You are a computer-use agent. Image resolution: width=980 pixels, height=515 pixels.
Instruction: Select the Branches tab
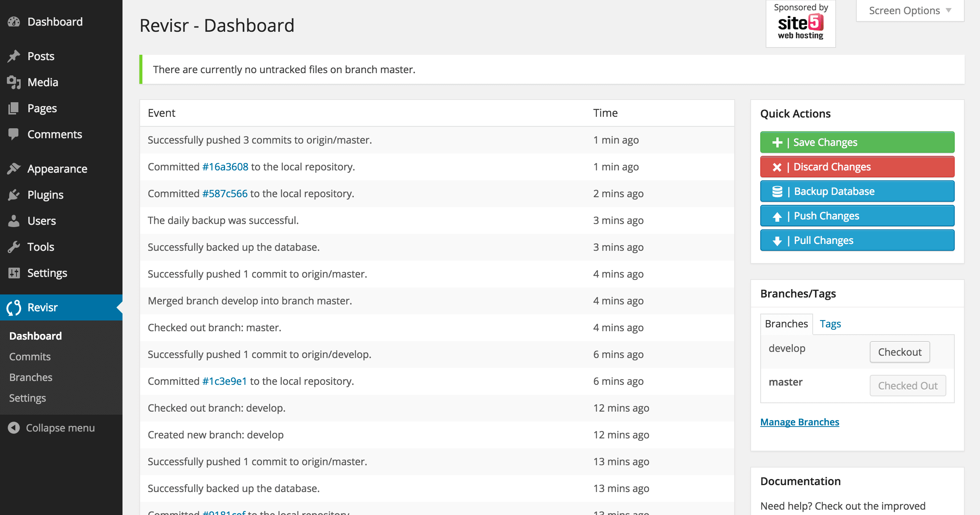pos(786,323)
